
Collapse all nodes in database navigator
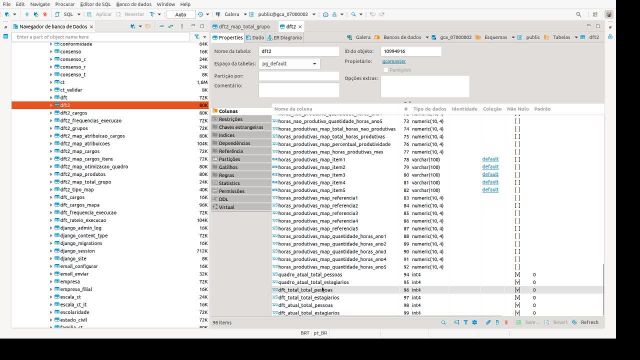(x=162, y=27)
